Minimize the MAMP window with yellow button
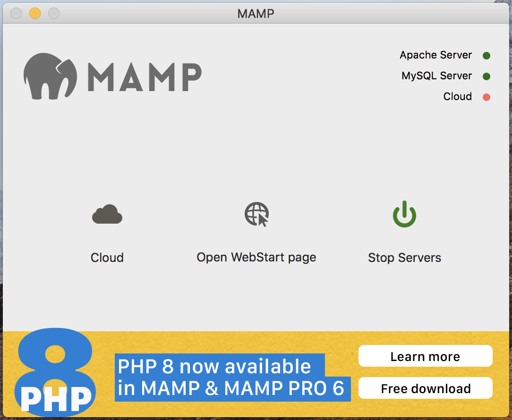Screen dimensions: 512x420 (35, 13)
